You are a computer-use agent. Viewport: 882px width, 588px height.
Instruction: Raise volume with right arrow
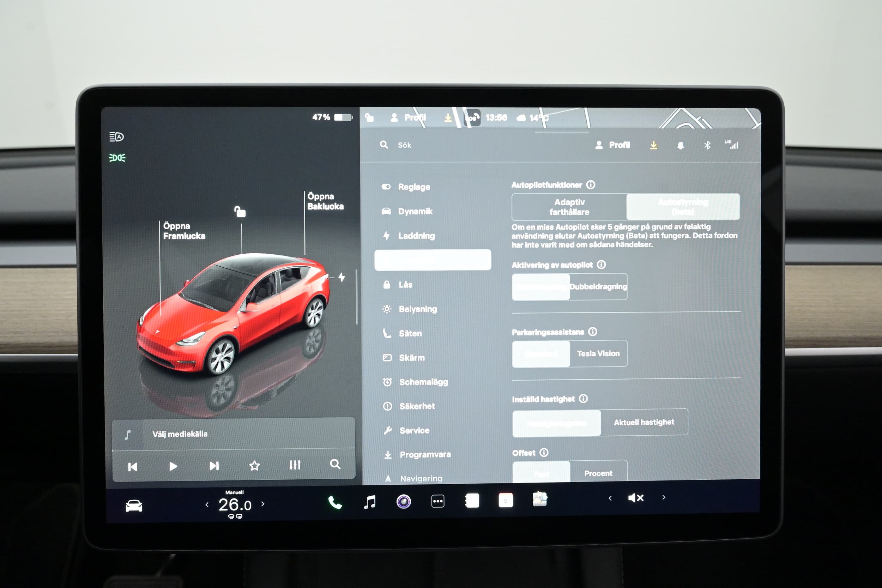tap(664, 497)
